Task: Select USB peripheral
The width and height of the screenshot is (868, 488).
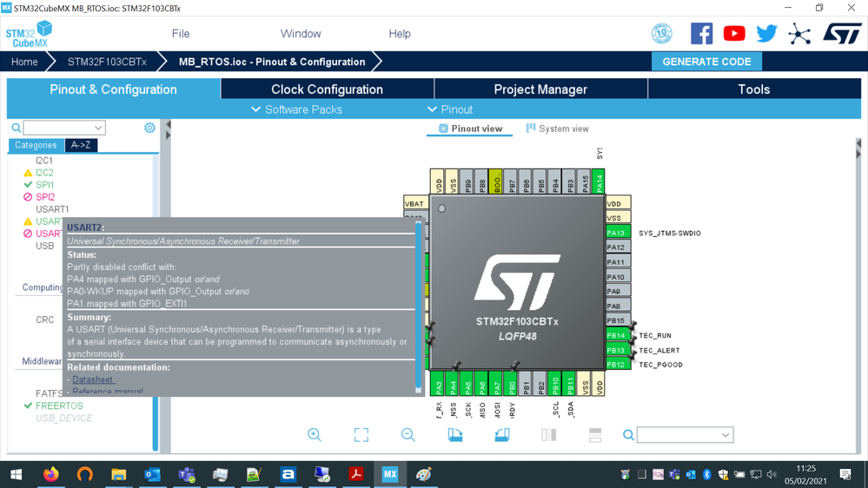Action: click(x=45, y=246)
